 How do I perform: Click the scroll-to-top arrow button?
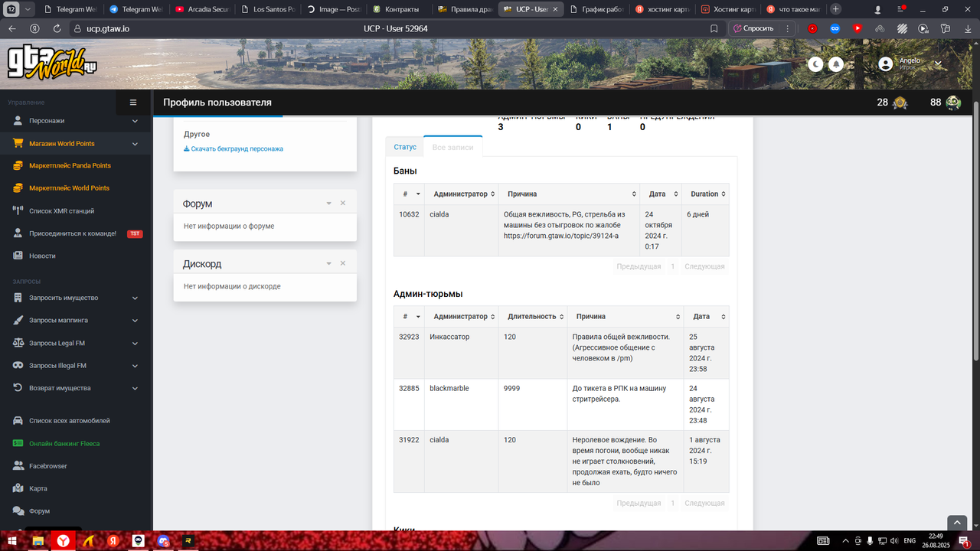tap(957, 522)
